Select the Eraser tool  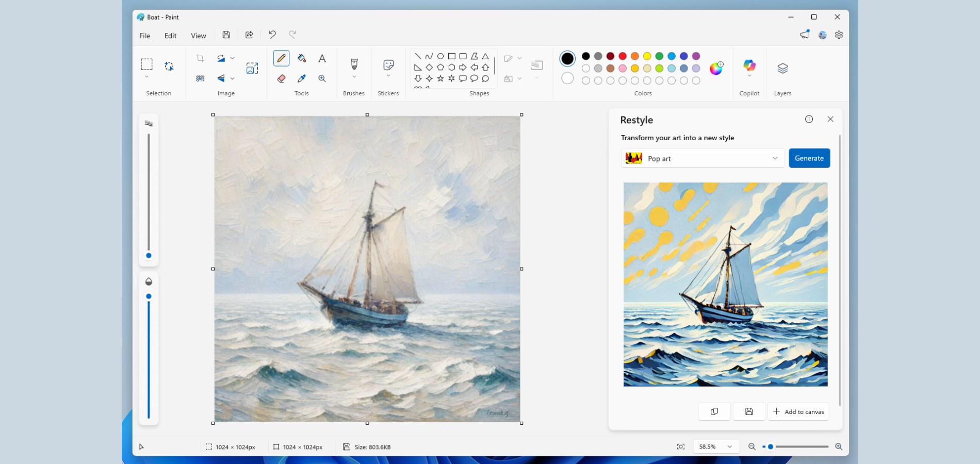(281, 78)
